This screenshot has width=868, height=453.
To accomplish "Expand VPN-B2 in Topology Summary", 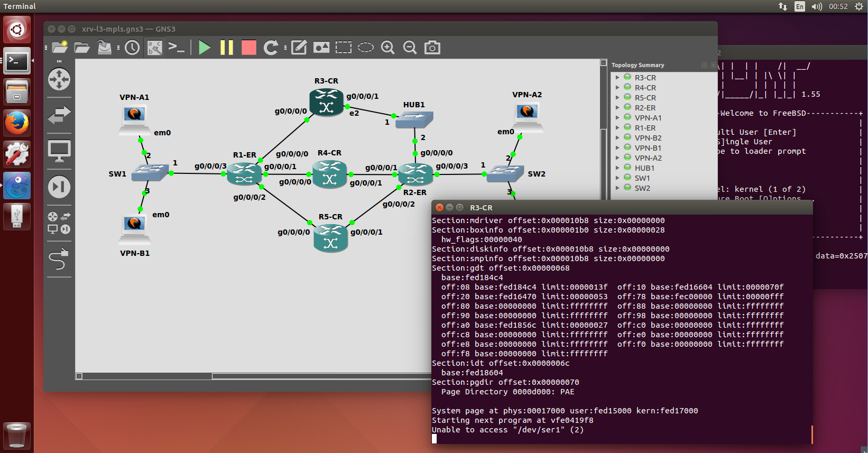I will (617, 138).
